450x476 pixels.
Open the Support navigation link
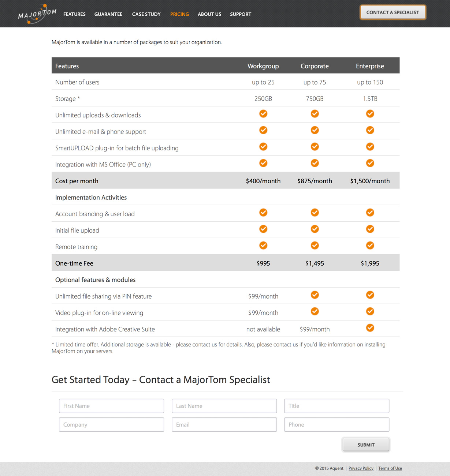point(241,14)
